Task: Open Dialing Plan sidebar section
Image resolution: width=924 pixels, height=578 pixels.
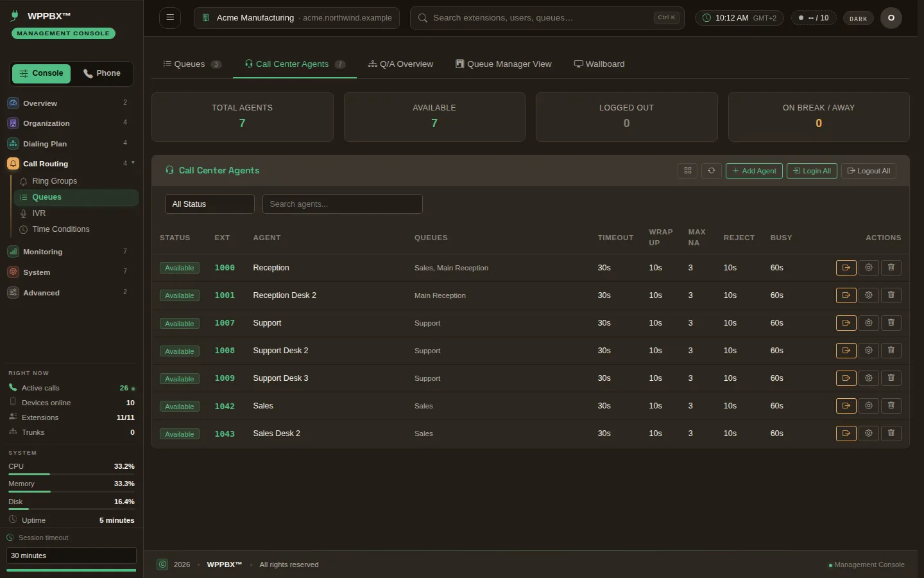Action: 71,144
